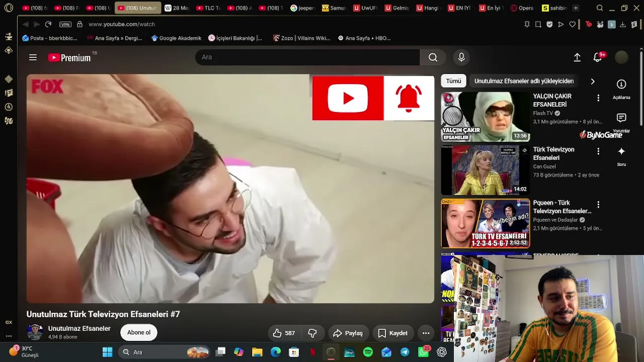Viewport: 644px width, 362px height.
Task: Switch to the jeeper Google tab
Action: [x=302, y=8]
